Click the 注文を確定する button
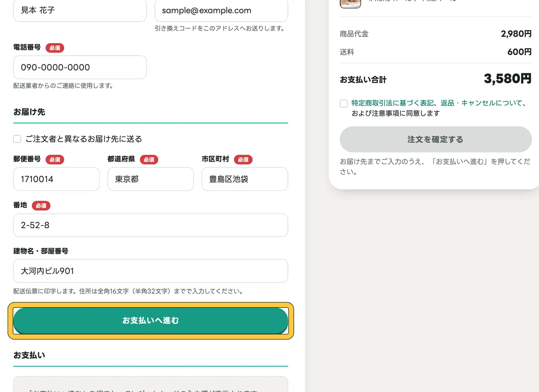 pos(436,139)
